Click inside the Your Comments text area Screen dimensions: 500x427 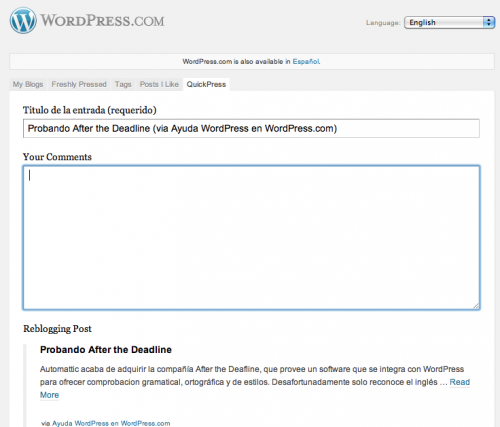(x=251, y=238)
